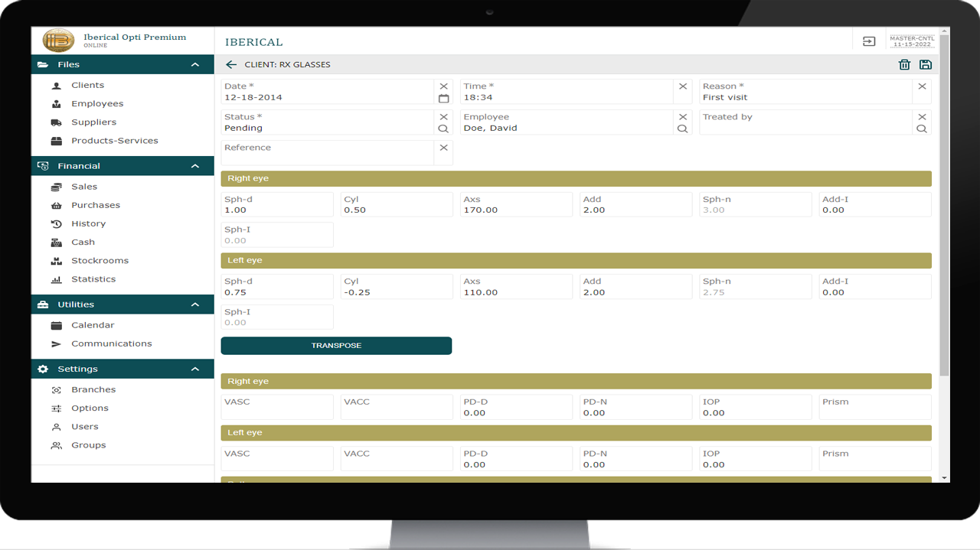Collapse the Settings section chevron
The height and width of the screenshot is (550, 980).
tap(195, 369)
